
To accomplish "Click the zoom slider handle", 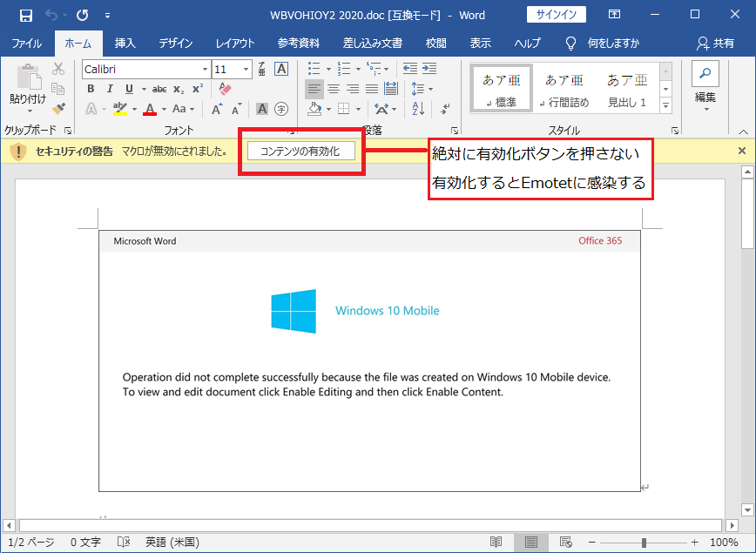I will [644, 543].
